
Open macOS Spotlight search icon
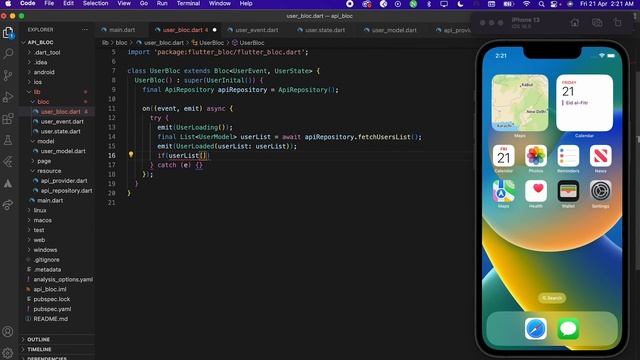click(541, 4)
